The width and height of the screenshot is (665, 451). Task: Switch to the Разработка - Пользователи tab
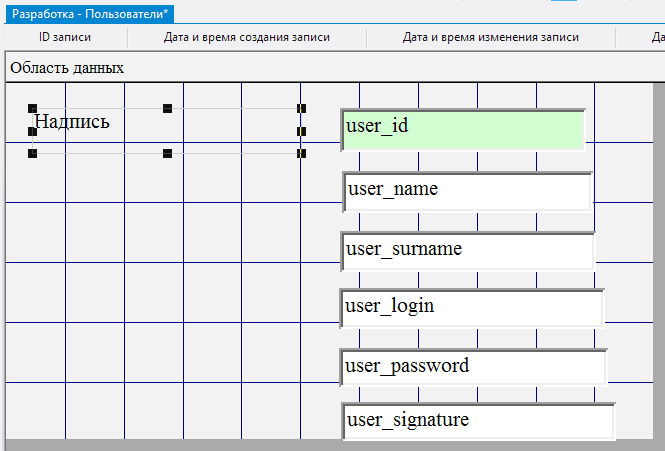(90, 14)
